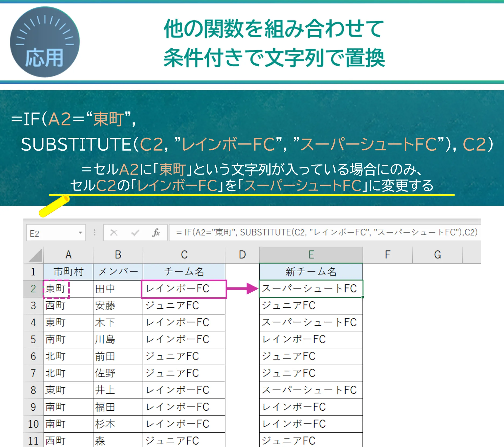Screen dimensions: 504x447
Task: Click the fill handle of cell E2
Action: pos(363,297)
